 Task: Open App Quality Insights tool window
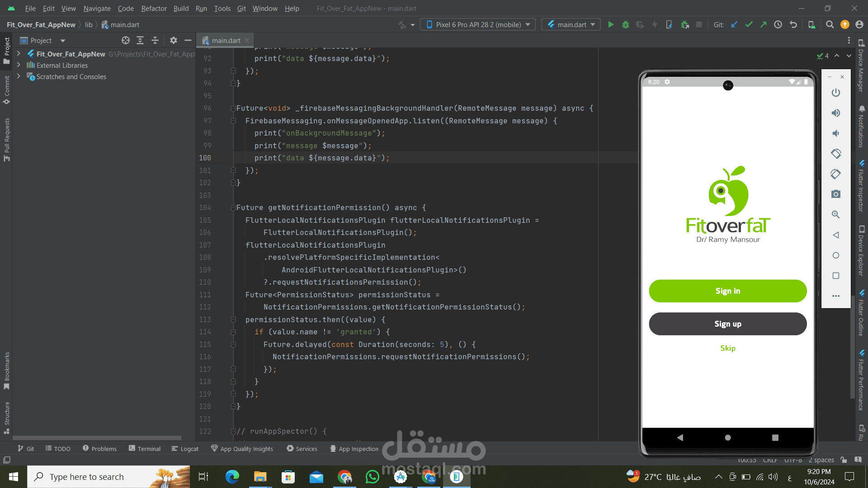coord(242,449)
